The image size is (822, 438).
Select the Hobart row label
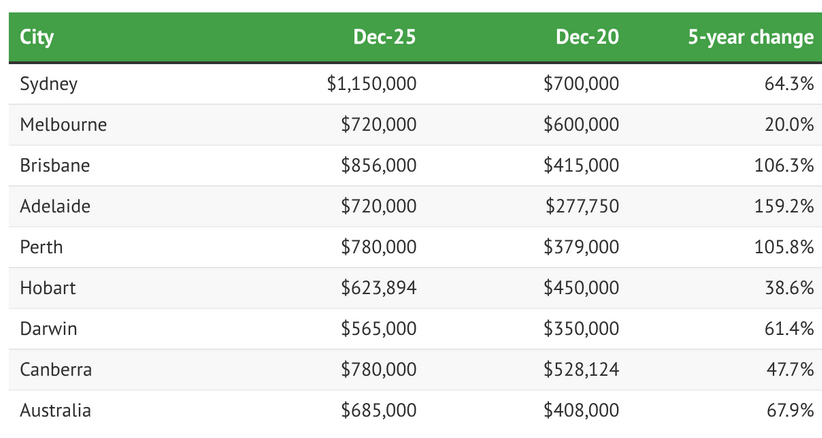[x=48, y=288]
